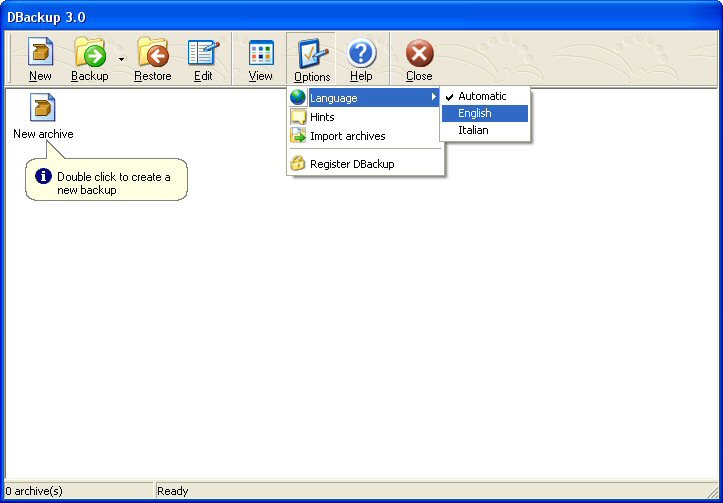Click the 'Ready' status bar text

tap(172, 491)
